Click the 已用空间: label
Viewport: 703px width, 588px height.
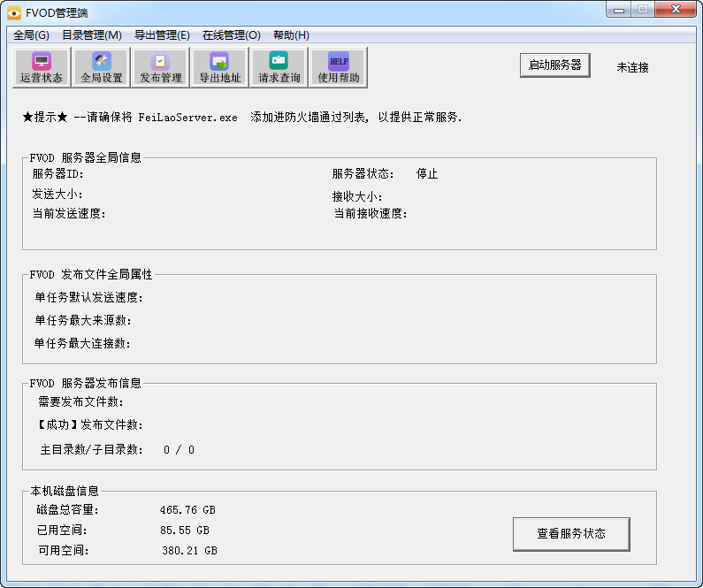point(62,531)
